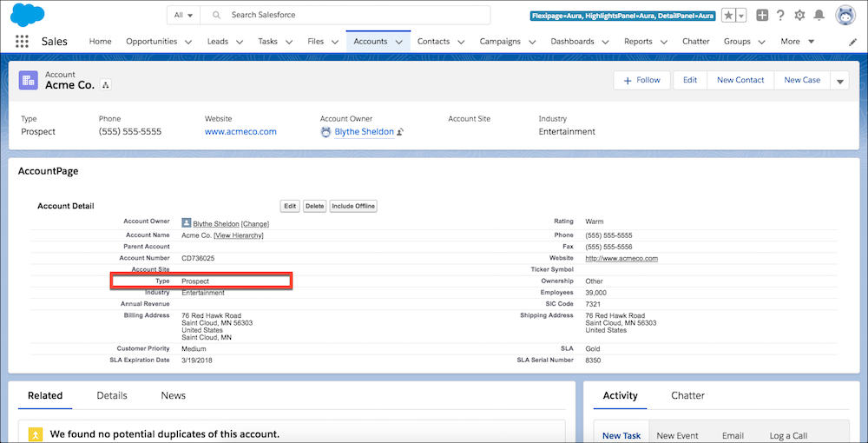Click the SLA Expiration Date value 3/19/2018
This screenshot has width=868, height=443.
click(x=196, y=360)
